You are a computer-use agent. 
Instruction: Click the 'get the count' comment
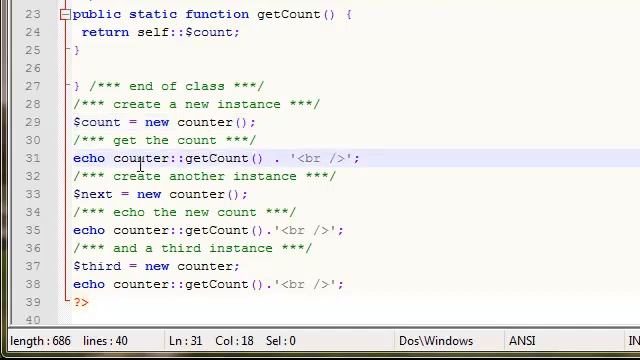165,140
